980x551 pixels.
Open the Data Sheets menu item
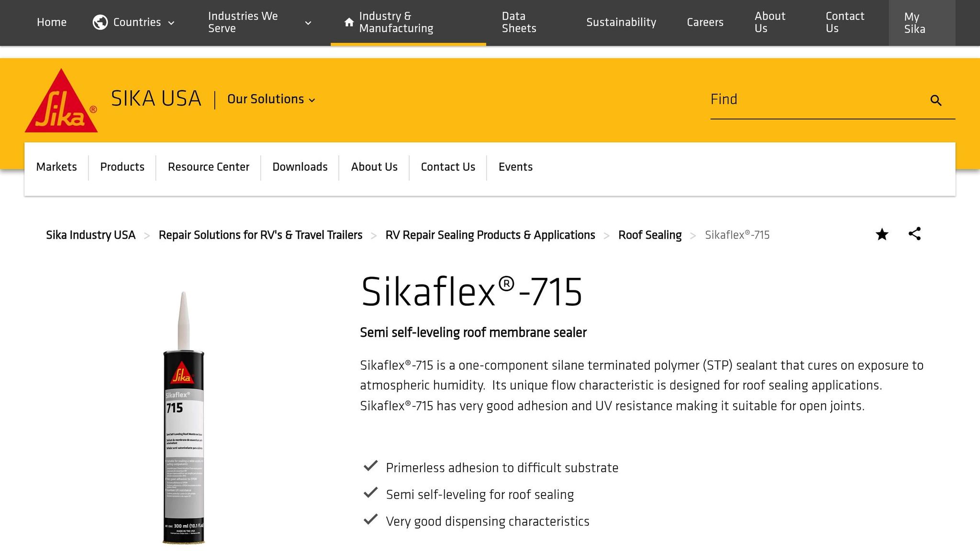[x=518, y=22]
